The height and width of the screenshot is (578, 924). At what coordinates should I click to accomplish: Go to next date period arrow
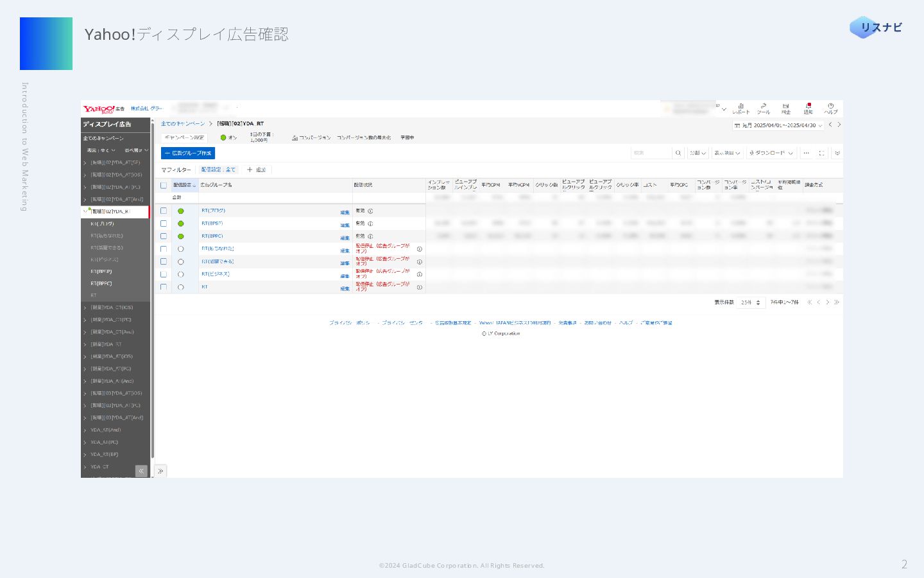pyautogui.click(x=839, y=125)
